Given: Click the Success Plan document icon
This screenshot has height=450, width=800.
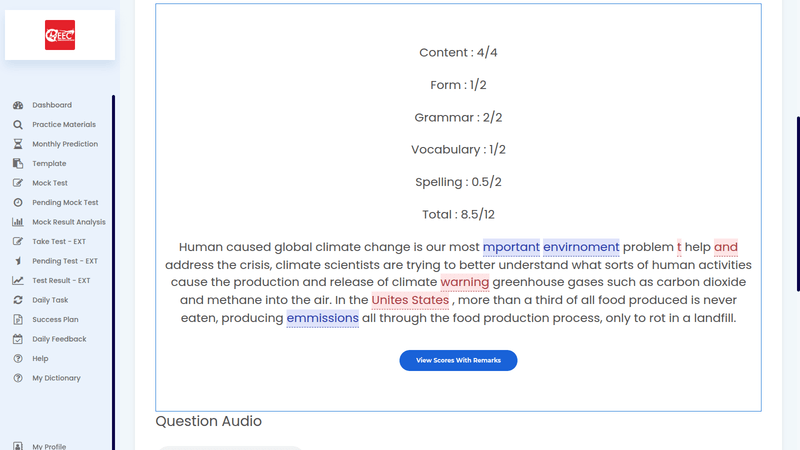Looking at the screenshot, I should click(x=18, y=319).
